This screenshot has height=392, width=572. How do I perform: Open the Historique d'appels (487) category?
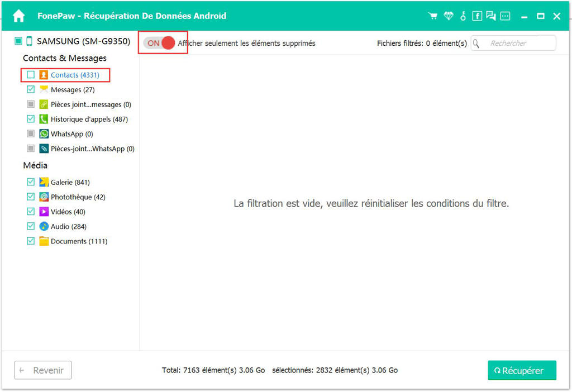[x=89, y=119]
